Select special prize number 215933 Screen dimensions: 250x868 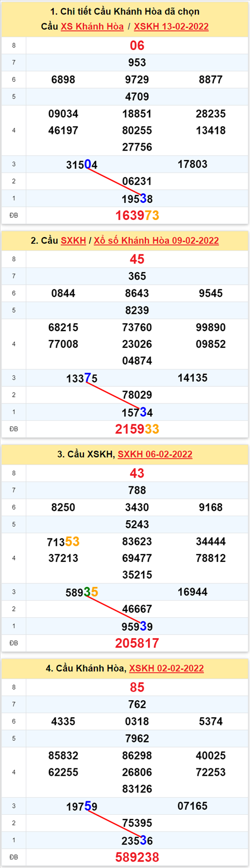(137, 429)
